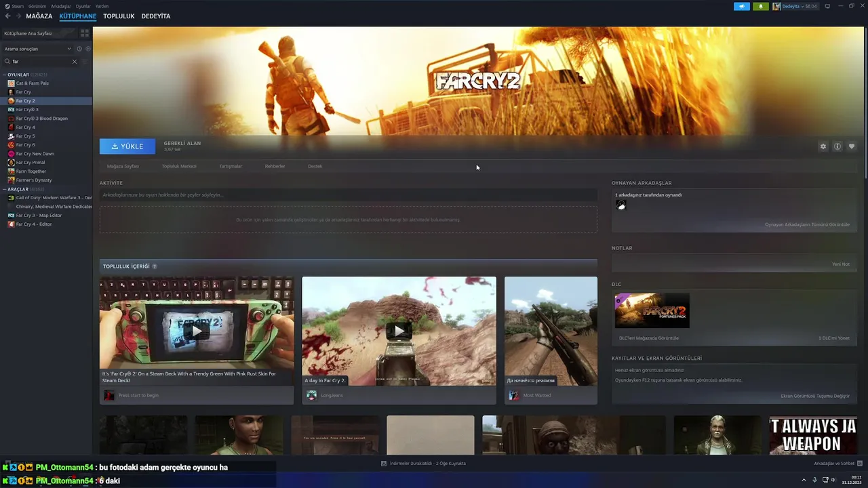The image size is (868, 488).
Task: Open friend avatar under Oynayan Arkadaşlar
Action: 620,205
